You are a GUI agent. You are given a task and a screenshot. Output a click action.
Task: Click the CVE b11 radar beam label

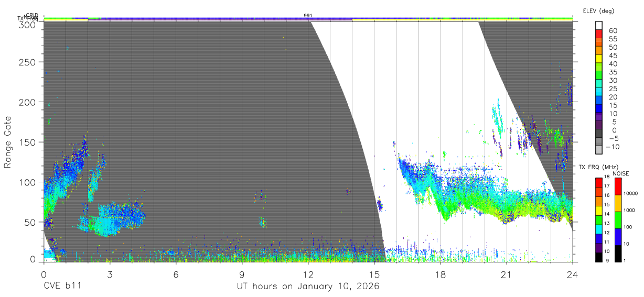62,287
